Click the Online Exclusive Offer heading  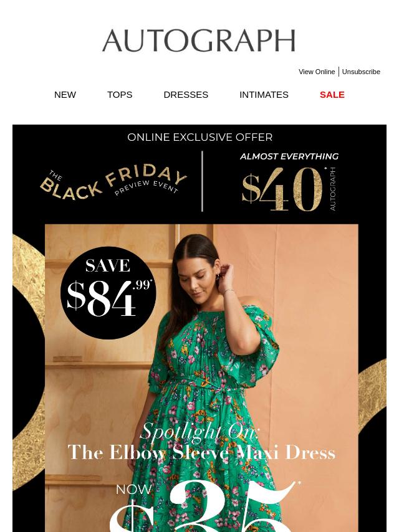point(199,137)
